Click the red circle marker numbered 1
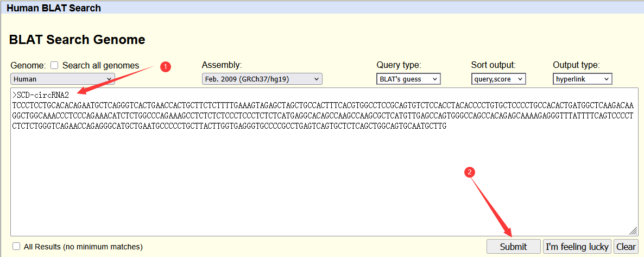Screen dimensions: 644x257 [166, 66]
